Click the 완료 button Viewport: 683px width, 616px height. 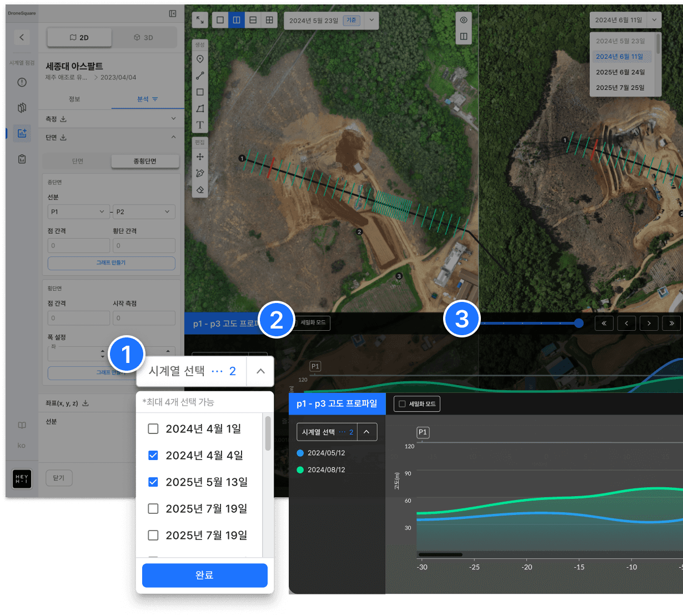tap(204, 575)
